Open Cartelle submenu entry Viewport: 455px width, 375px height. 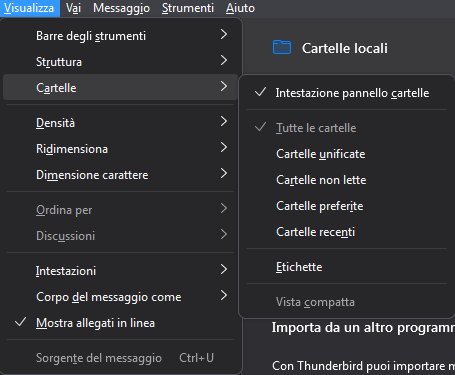tap(120, 88)
